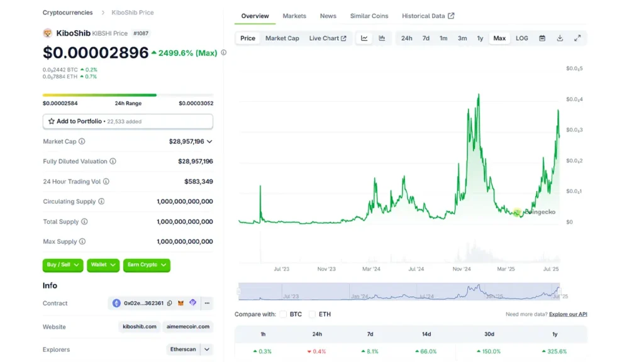Viewport: 644px width, 362px height.
Task: Click the KiboShib Price breadcrumb text
Action: pos(133,13)
